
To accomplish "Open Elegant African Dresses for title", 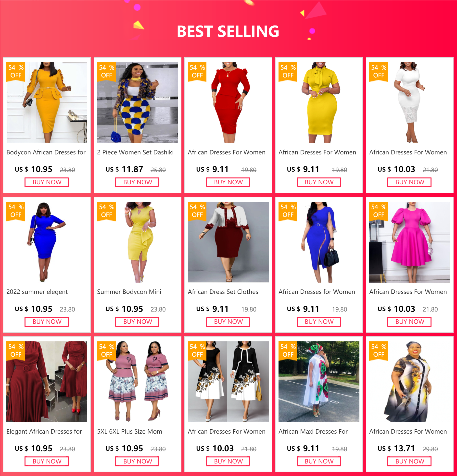I will [44, 431].
